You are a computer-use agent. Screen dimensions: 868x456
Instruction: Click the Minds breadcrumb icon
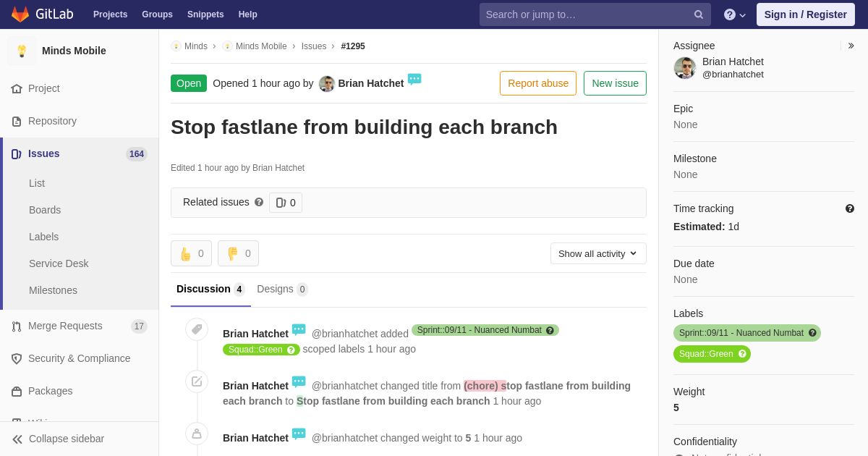[x=176, y=46]
